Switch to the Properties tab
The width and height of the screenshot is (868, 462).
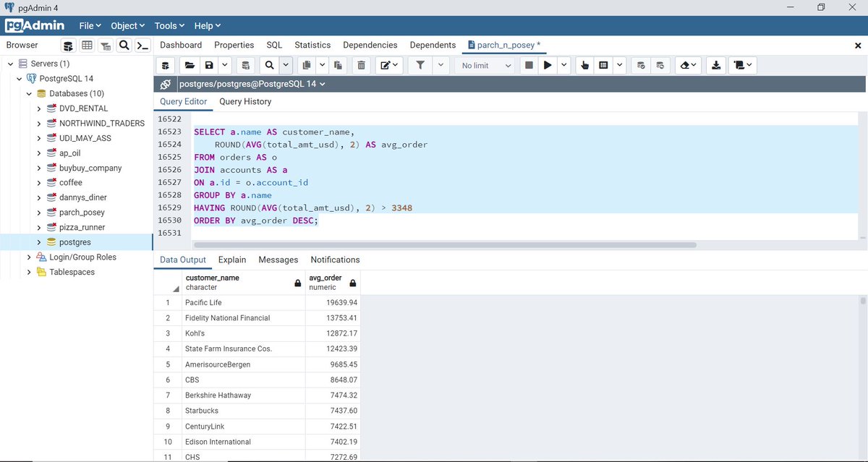(234, 45)
